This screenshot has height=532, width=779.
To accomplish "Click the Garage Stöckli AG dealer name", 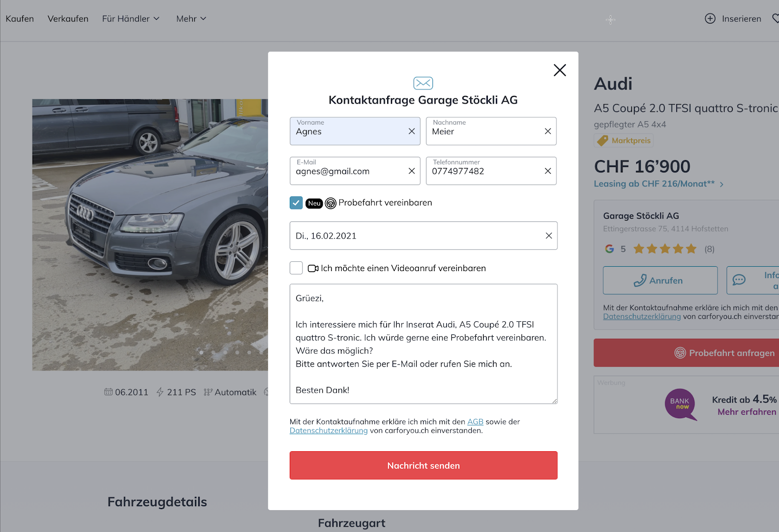I will (641, 216).
